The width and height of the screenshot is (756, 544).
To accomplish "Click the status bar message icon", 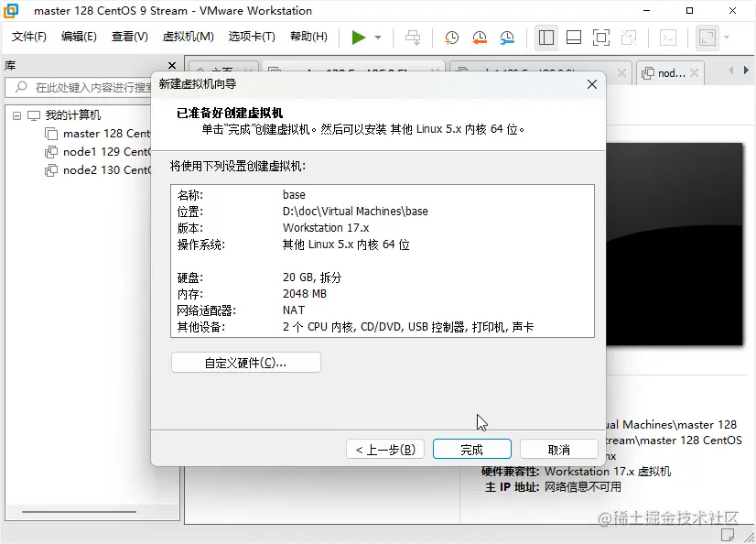I will [728, 534].
